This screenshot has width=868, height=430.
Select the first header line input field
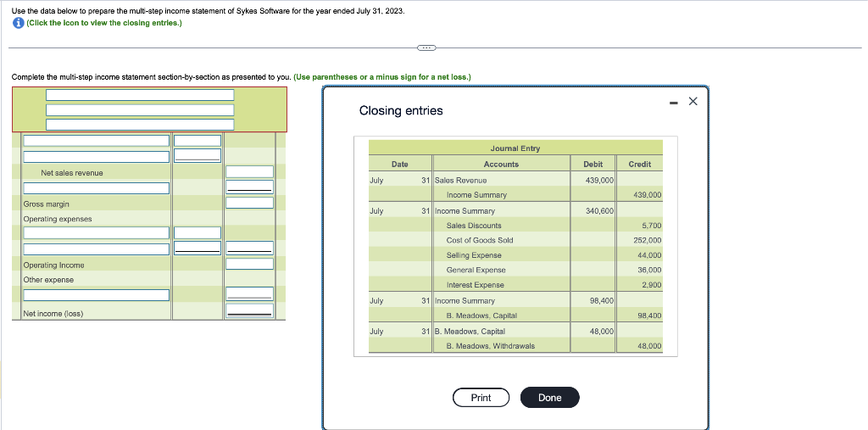[140, 95]
